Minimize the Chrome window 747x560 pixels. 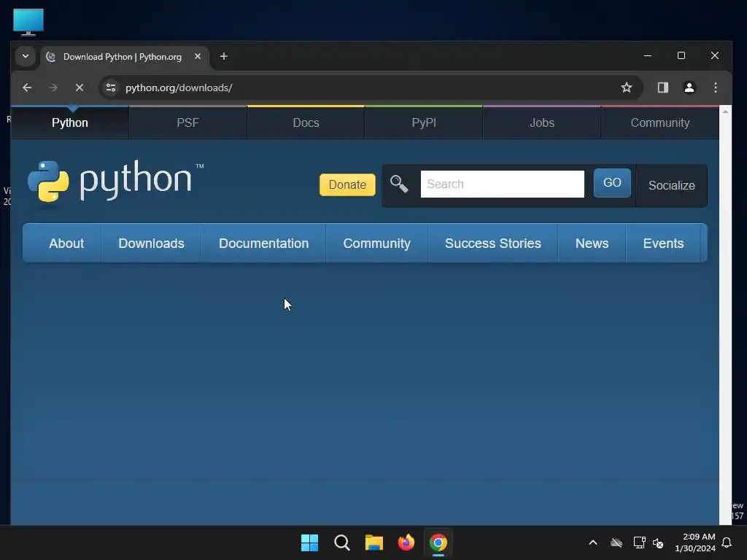coord(648,55)
